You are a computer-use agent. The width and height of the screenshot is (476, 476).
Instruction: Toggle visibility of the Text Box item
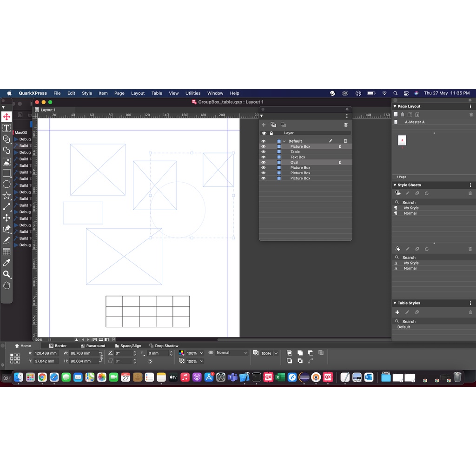264,157
